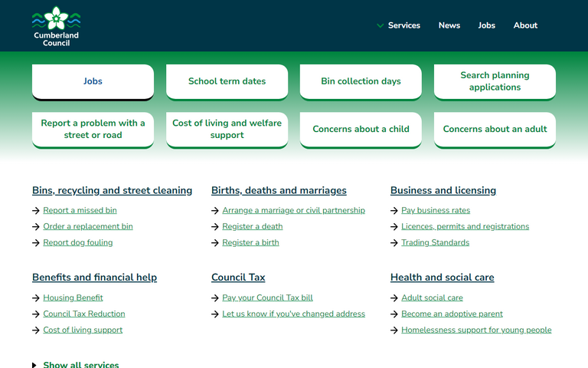
Task: Click the Cumberland Council logo
Action: pyautogui.click(x=56, y=26)
